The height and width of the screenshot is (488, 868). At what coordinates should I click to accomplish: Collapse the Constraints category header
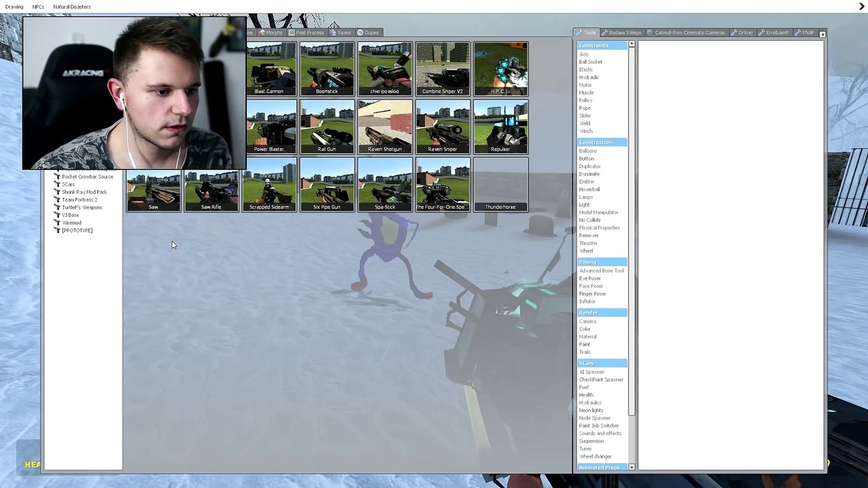pyautogui.click(x=602, y=45)
